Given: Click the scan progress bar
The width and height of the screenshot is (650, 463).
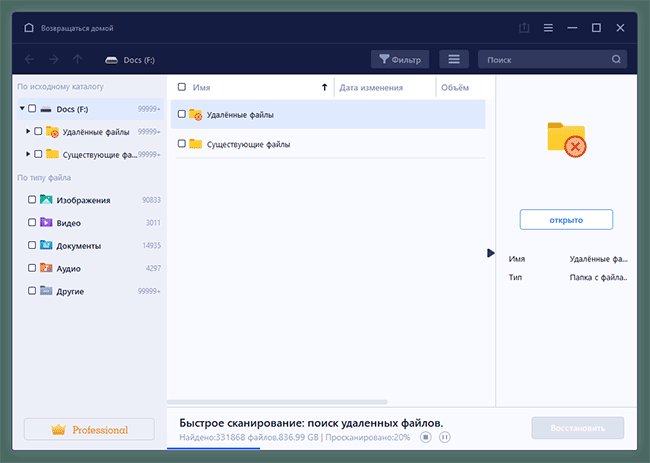Looking at the screenshot, I should [x=213, y=448].
